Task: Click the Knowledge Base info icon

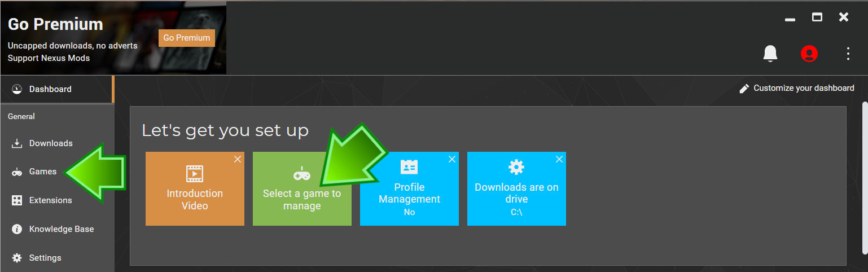Action: pyautogui.click(x=17, y=229)
